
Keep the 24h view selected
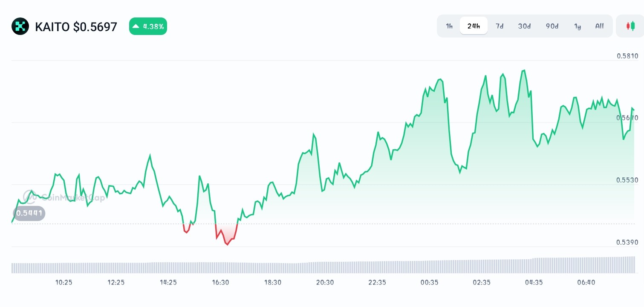click(x=473, y=26)
